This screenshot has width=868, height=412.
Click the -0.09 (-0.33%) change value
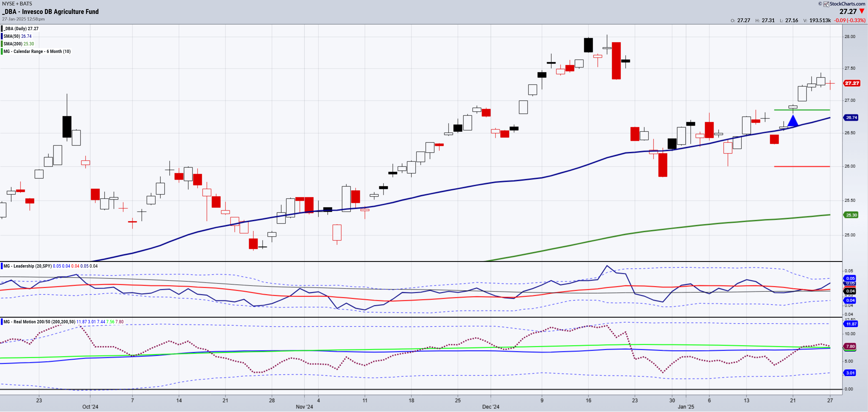(x=849, y=20)
